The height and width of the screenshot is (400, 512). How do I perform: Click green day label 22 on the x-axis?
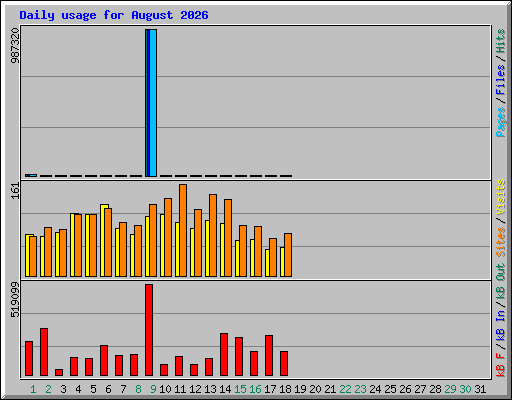[345, 389]
